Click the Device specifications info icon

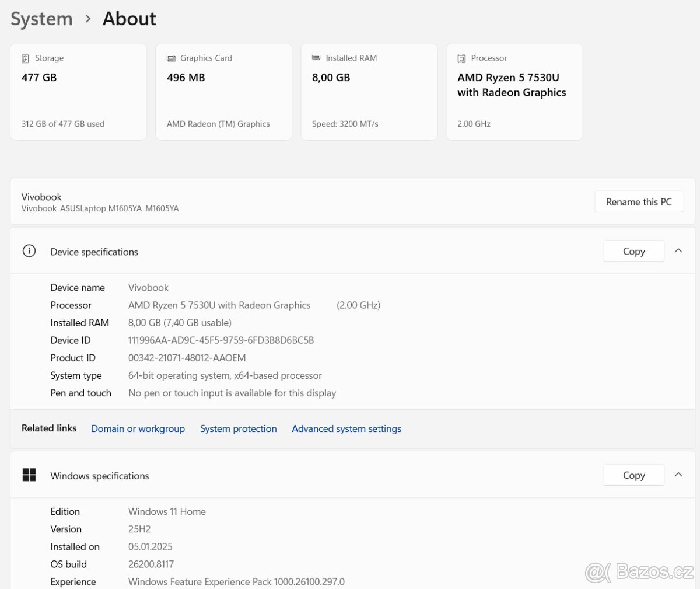tap(29, 251)
